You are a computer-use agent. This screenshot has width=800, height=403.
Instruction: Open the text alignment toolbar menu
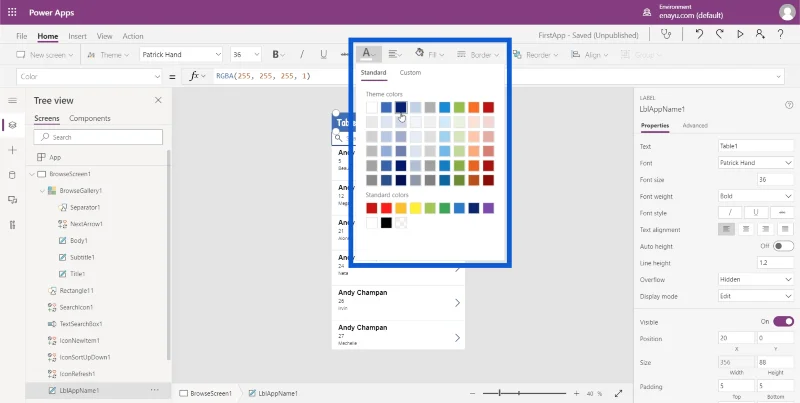[395, 54]
